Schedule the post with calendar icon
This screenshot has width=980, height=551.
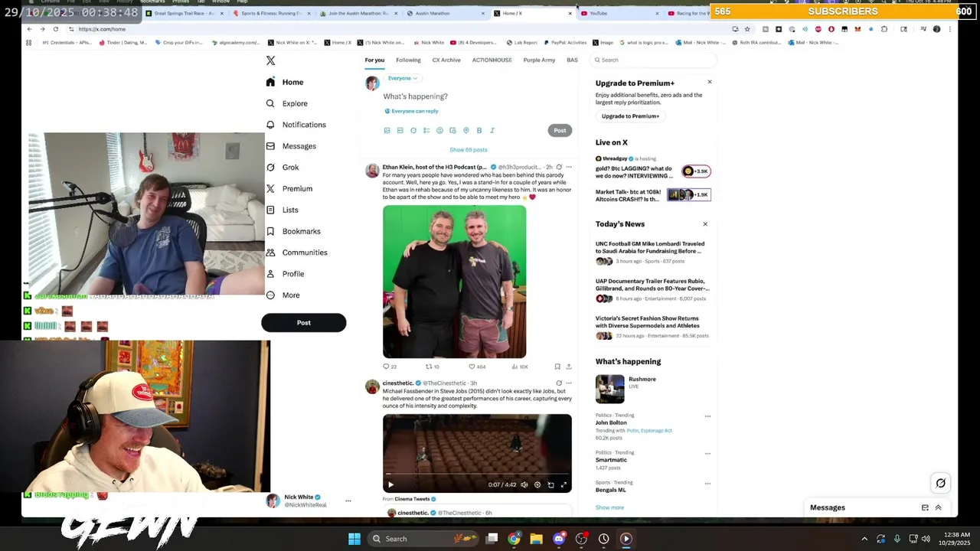pyautogui.click(x=452, y=131)
